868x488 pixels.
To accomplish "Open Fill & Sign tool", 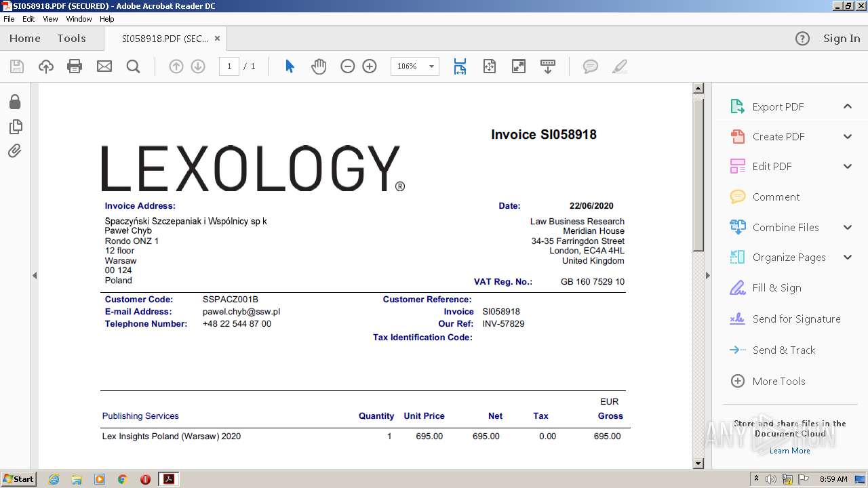I will [776, 288].
